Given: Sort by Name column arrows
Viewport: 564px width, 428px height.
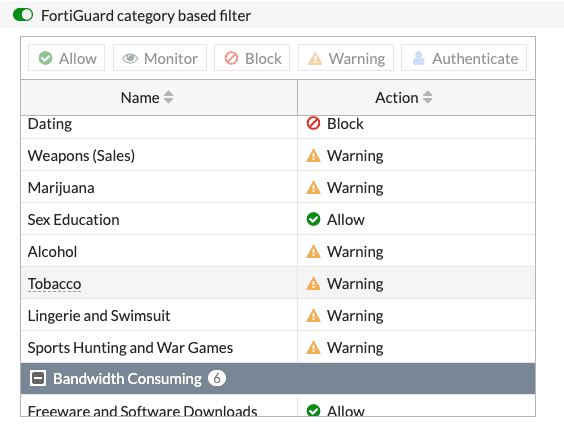Looking at the screenshot, I should pos(168,97).
